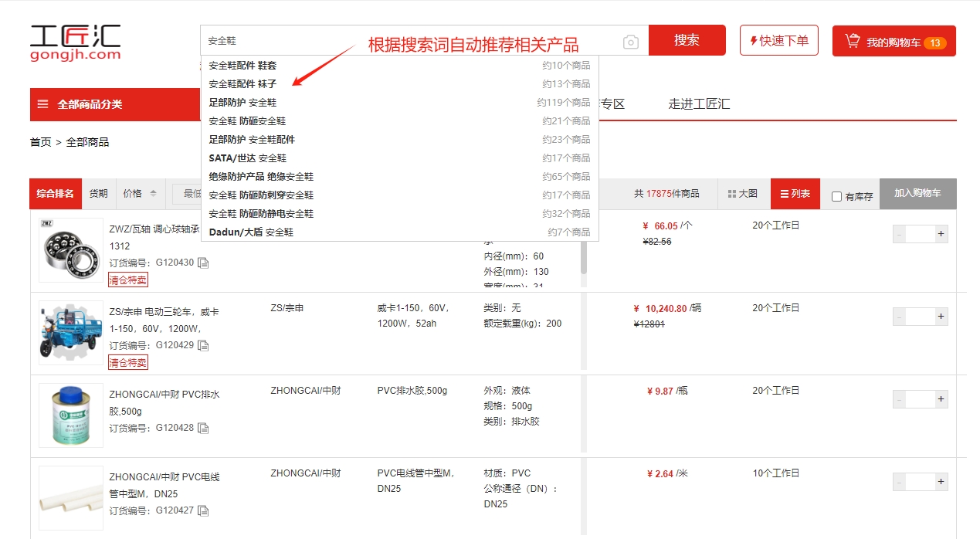
Task: Increase quantity for ZS tricycle row
Action: [941, 317]
